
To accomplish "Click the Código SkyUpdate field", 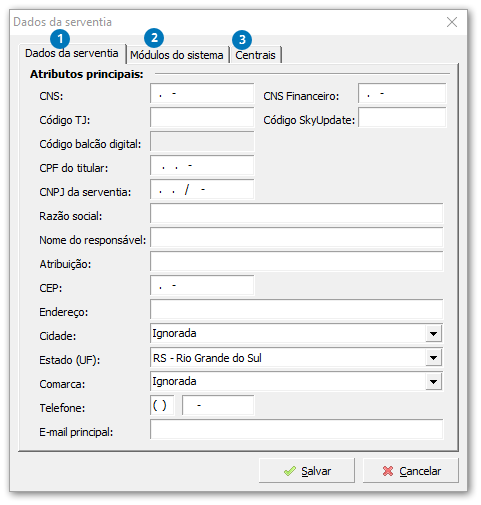I will pos(402,117).
